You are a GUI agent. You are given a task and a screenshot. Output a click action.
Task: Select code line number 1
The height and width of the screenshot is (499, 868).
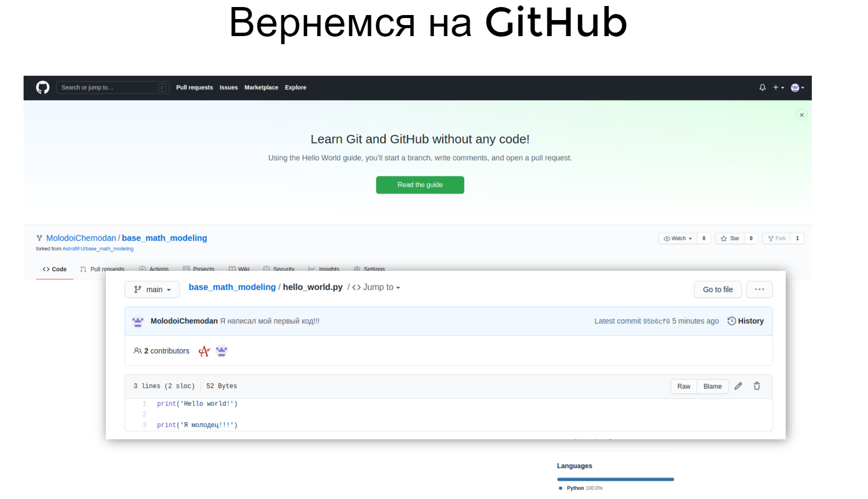click(144, 404)
